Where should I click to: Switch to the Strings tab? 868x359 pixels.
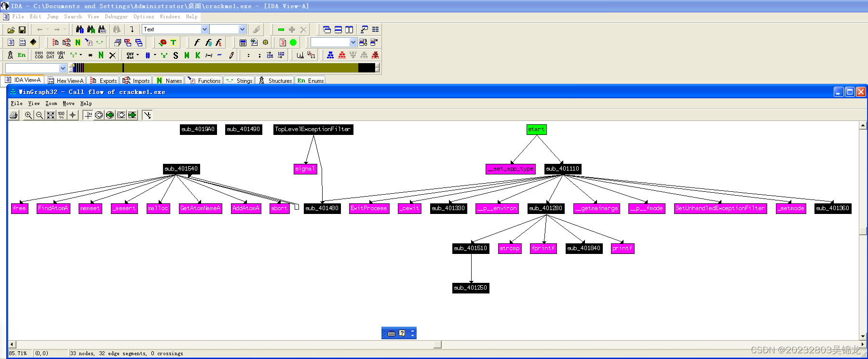(x=239, y=80)
